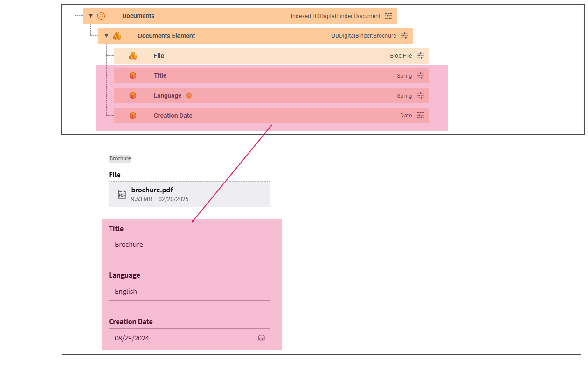Click the Date type text on Creation Date row
The image size is (588, 367).
tap(406, 116)
